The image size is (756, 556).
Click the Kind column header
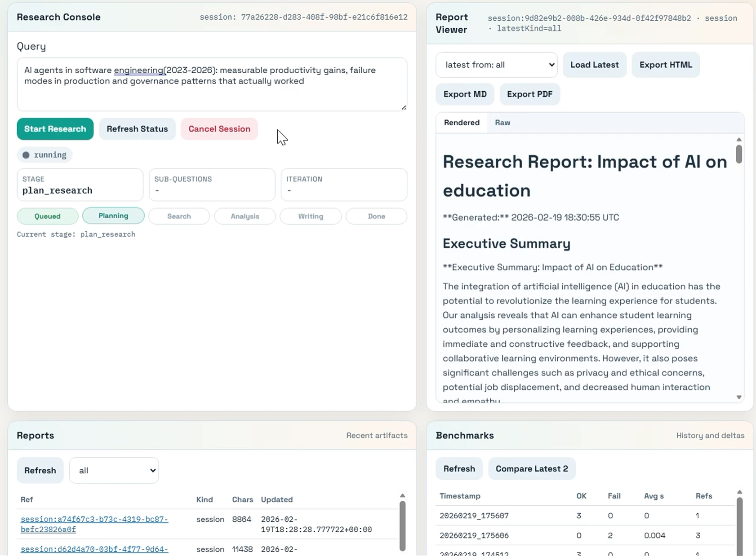pos(205,499)
